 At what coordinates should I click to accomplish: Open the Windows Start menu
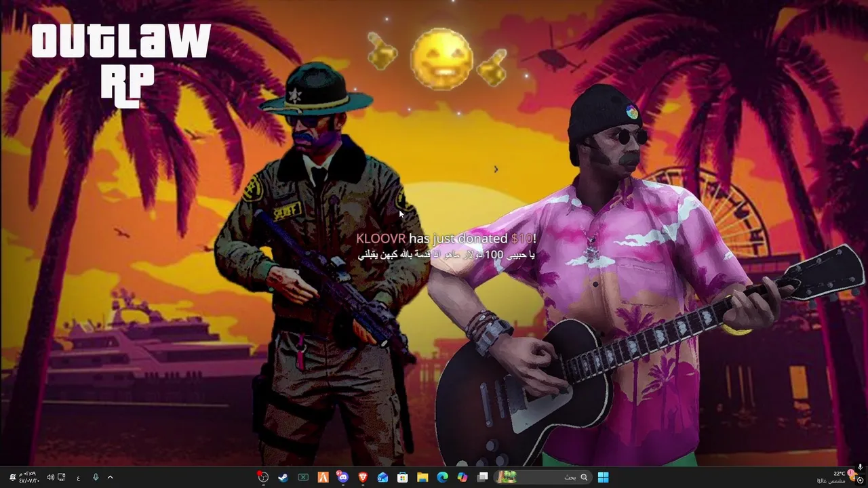point(603,477)
